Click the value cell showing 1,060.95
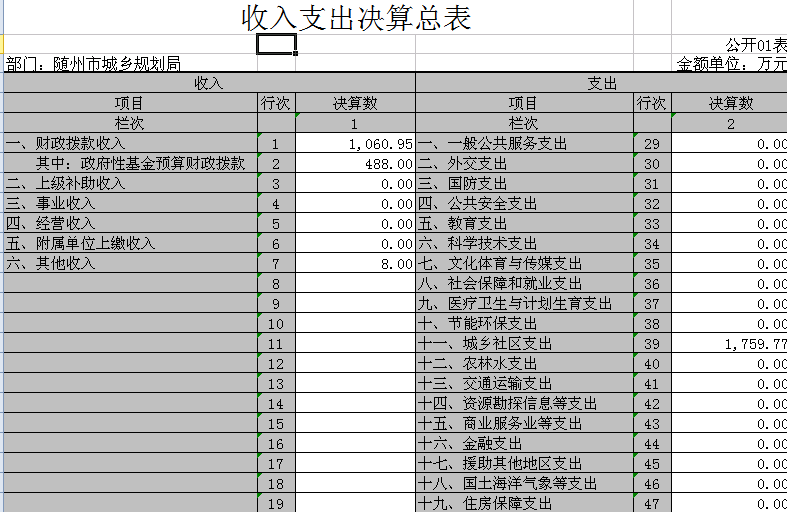 (355, 144)
